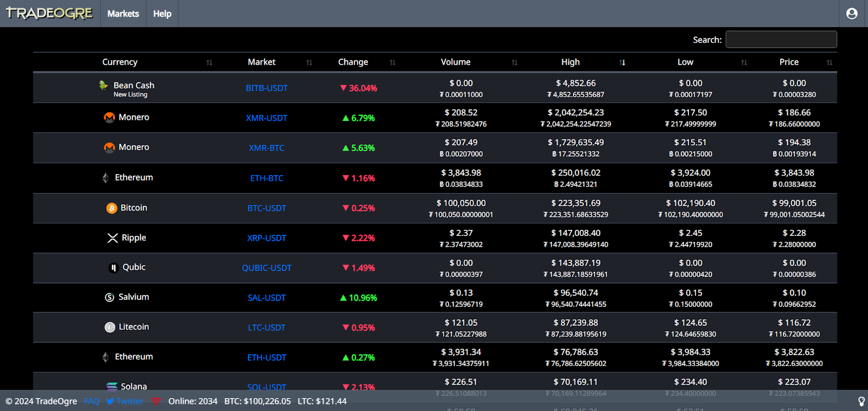Open the LTC-USDT market

pyautogui.click(x=266, y=327)
